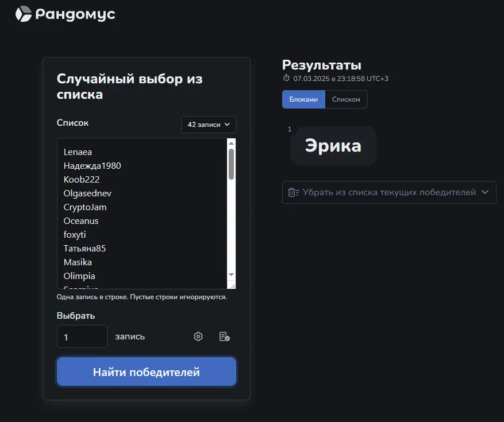This screenshot has height=422, width=504.
Task: Switch results view to Блоками
Action: pyautogui.click(x=303, y=99)
